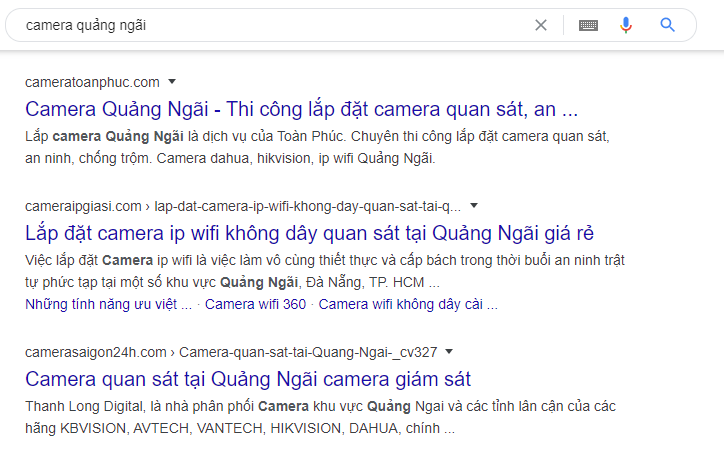Click snippet starting 'Lắp camera Quảng Ngãi là dịch vụ'
The height and width of the screenshot is (469, 724).
coord(317,147)
